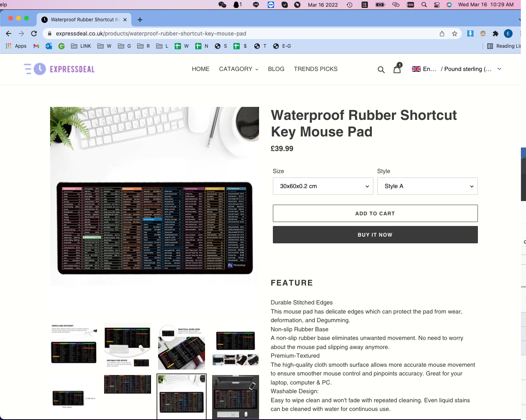Open the L bookmarks folder
526x420 pixels.
(x=162, y=46)
